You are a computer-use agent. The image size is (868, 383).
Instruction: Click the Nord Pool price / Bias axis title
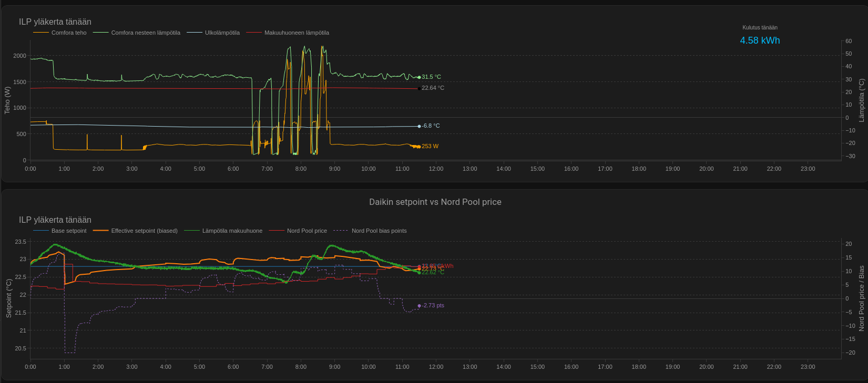(x=861, y=298)
